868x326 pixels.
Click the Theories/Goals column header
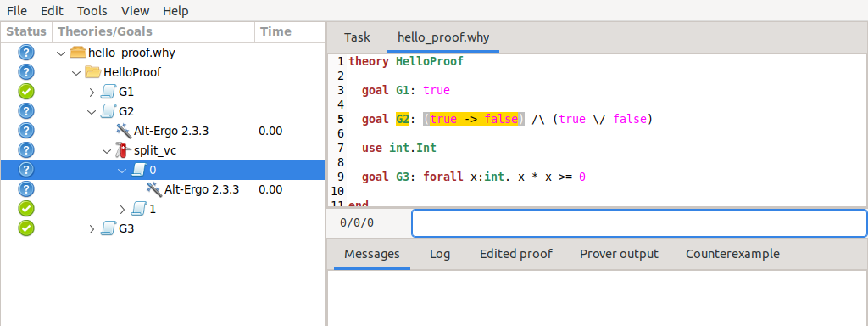pyautogui.click(x=153, y=31)
